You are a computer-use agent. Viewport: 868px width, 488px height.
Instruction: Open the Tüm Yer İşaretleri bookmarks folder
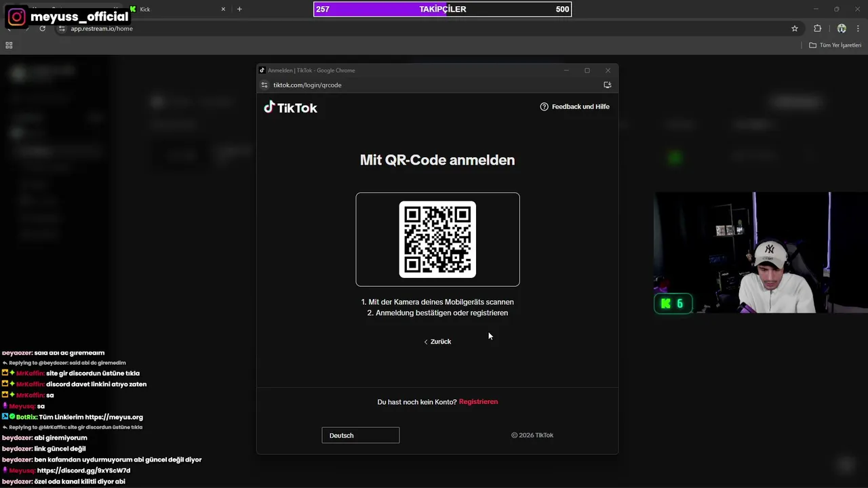click(x=835, y=45)
